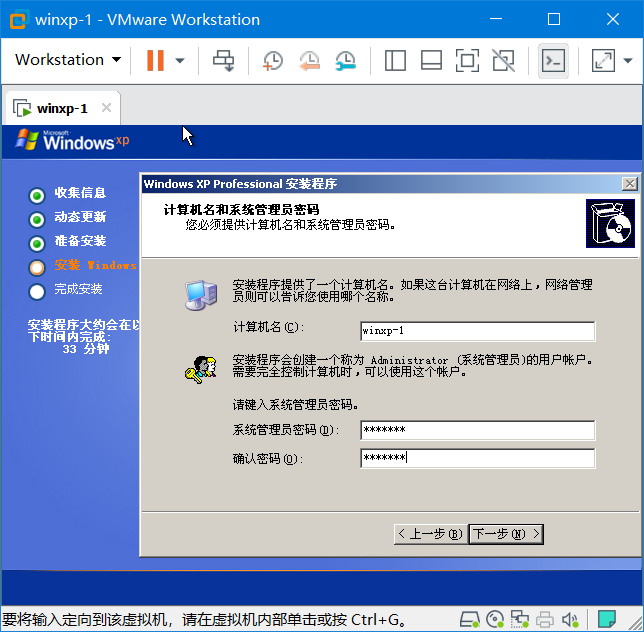Click the 动态更新 step label
The image size is (644, 632).
(x=80, y=217)
